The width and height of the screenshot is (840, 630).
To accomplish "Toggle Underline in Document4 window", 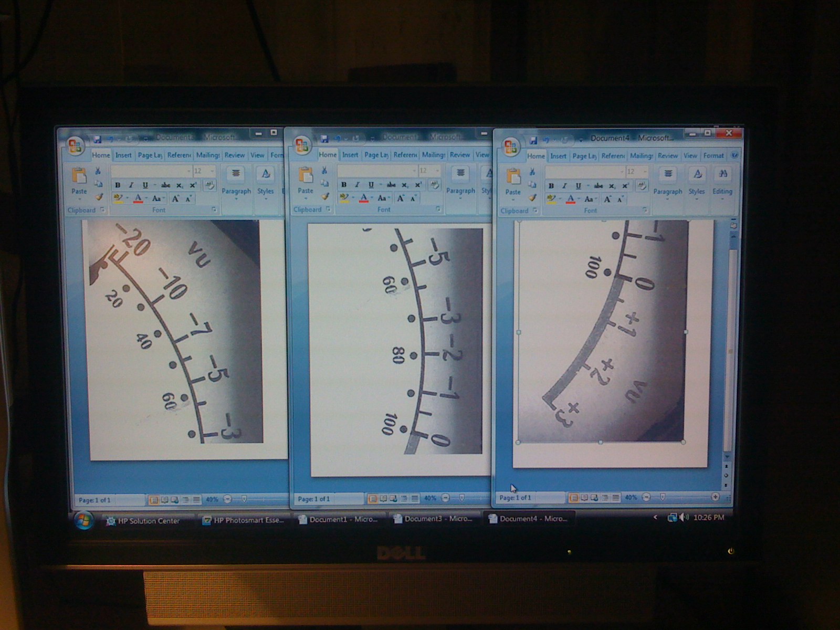I will (578, 186).
